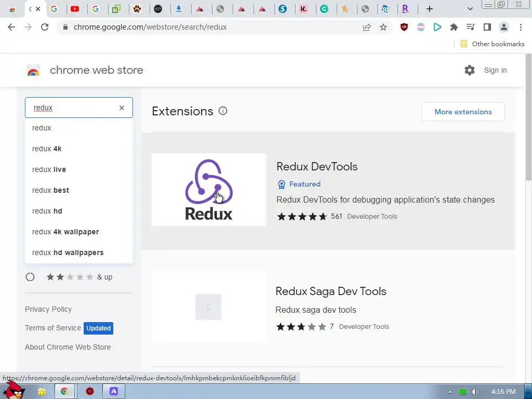This screenshot has width=532, height=399.
Task: Bookmark this page with the star icon
Action: point(383,27)
